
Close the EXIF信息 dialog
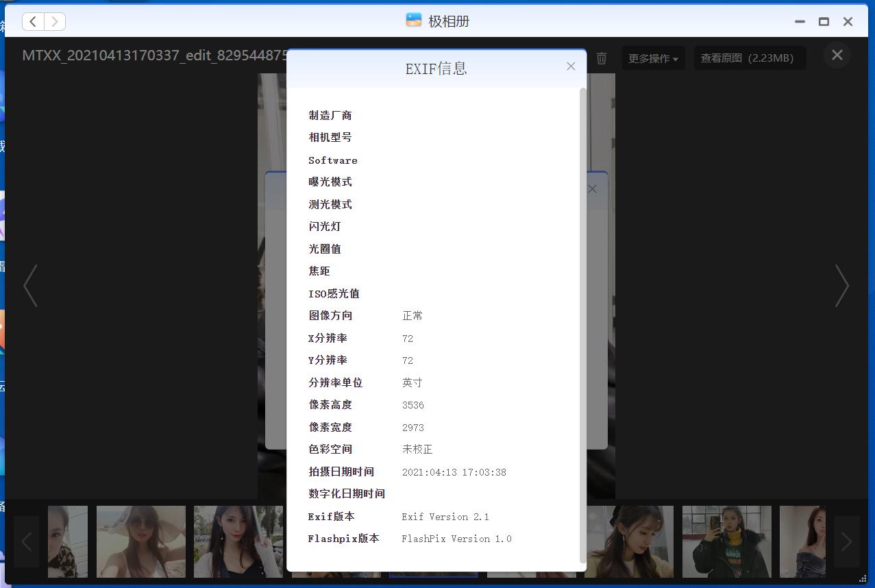click(571, 66)
